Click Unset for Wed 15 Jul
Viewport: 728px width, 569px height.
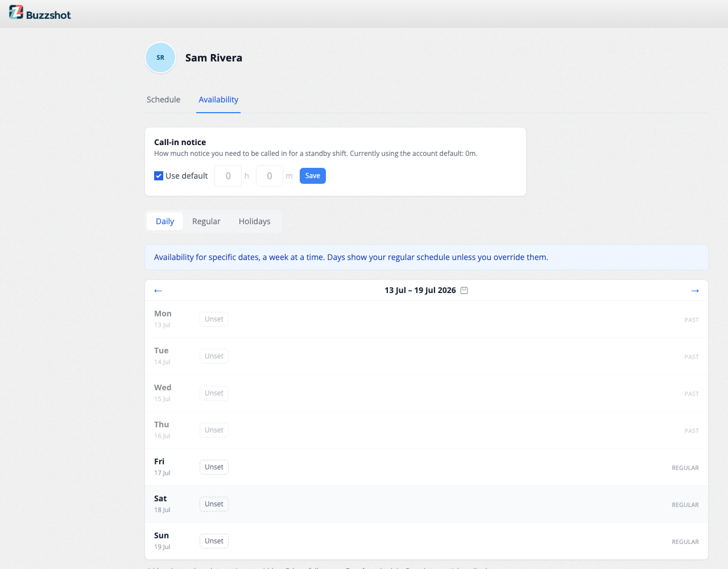214,393
